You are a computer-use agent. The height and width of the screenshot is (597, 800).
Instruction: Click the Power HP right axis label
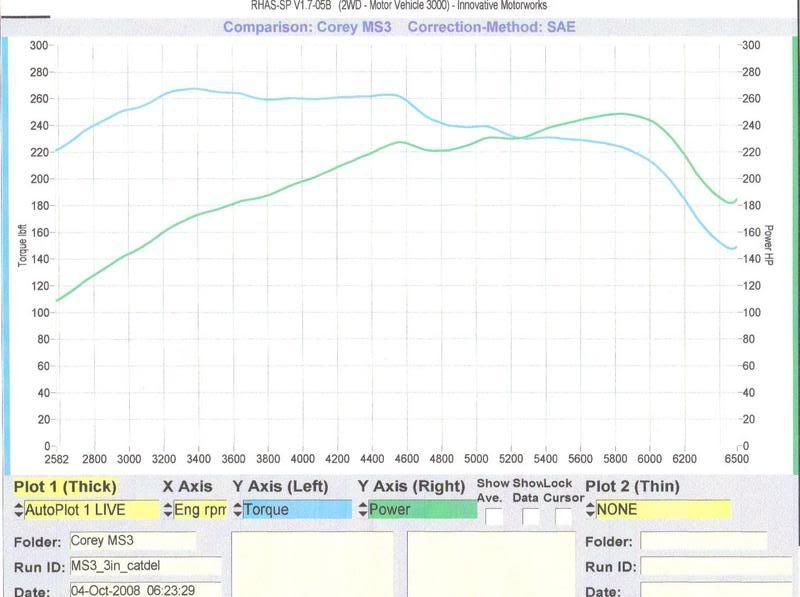769,243
